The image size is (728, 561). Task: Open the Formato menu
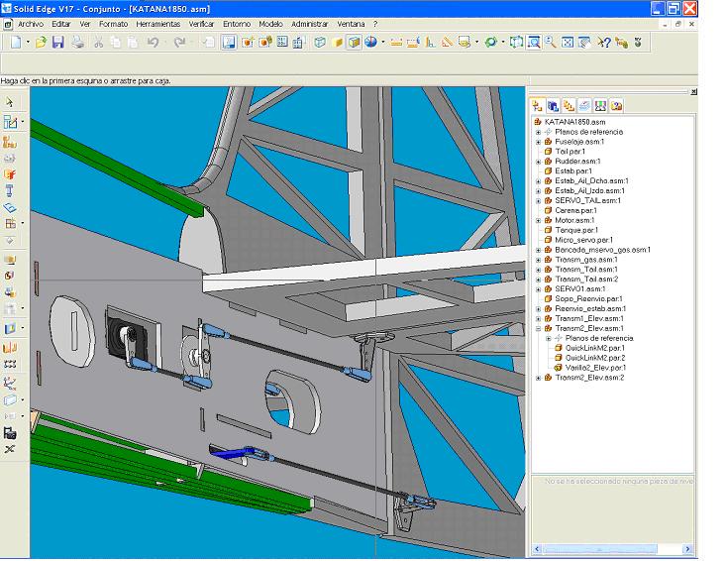[113, 23]
